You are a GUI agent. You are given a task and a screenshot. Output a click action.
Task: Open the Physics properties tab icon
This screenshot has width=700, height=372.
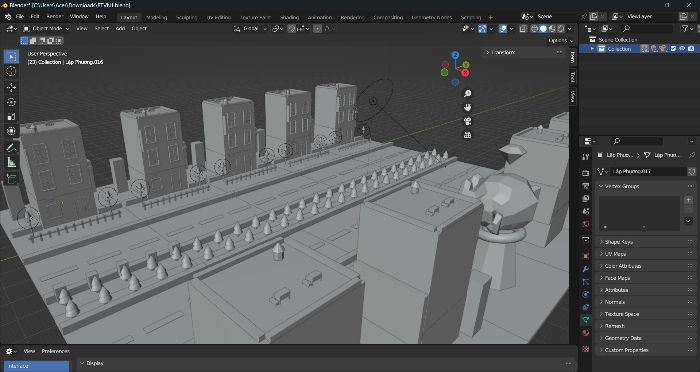click(586, 295)
